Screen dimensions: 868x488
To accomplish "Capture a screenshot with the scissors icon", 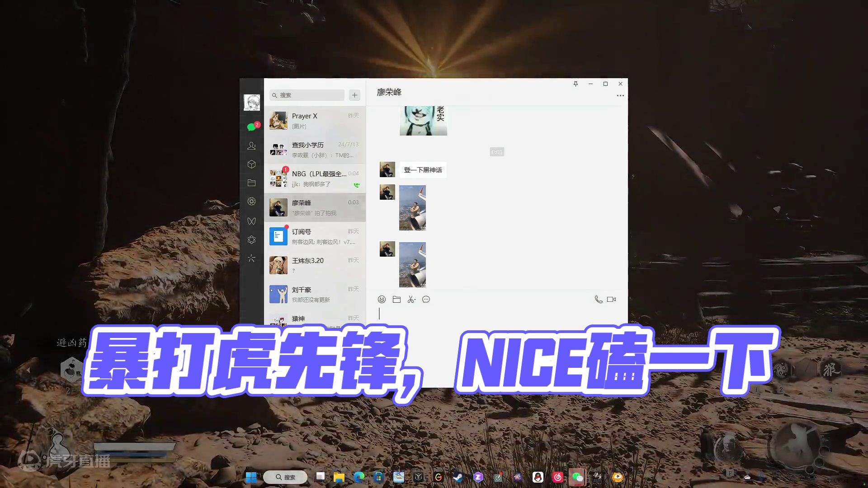I will [x=410, y=299].
